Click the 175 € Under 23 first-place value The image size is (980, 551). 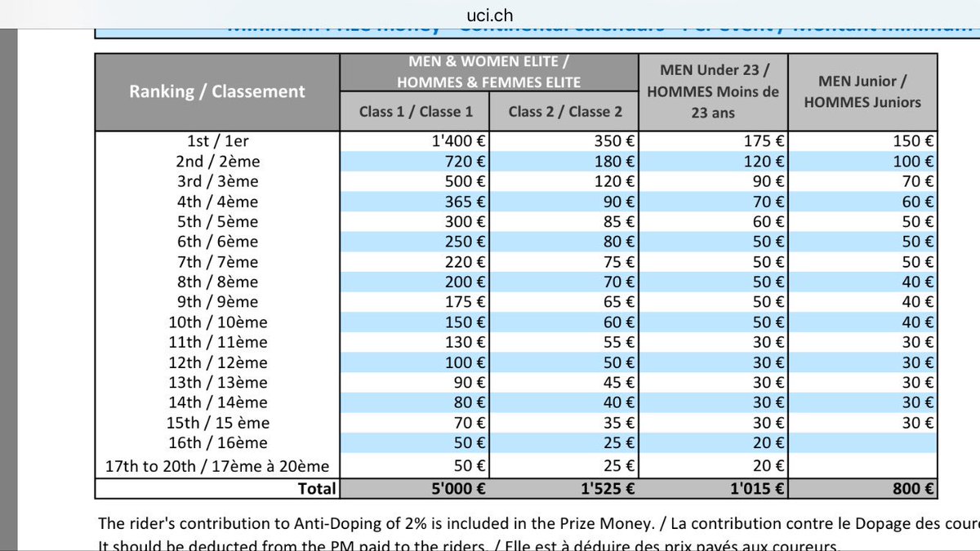tap(764, 141)
